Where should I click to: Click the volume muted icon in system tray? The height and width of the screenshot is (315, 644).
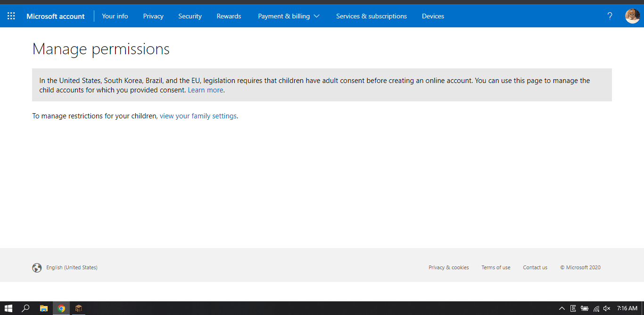(607, 308)
